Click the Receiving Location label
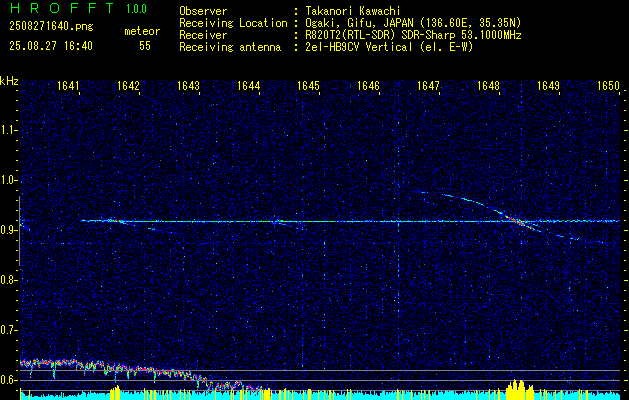 pos(233,23)
